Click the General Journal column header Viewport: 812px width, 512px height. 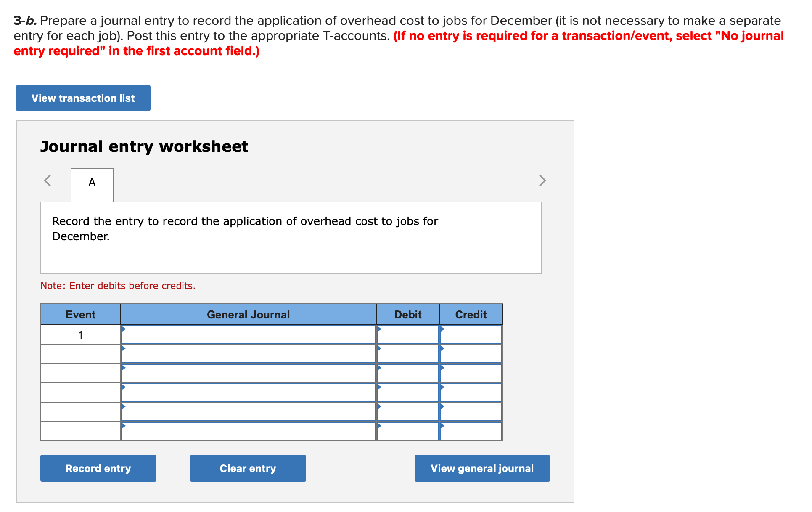248,314
